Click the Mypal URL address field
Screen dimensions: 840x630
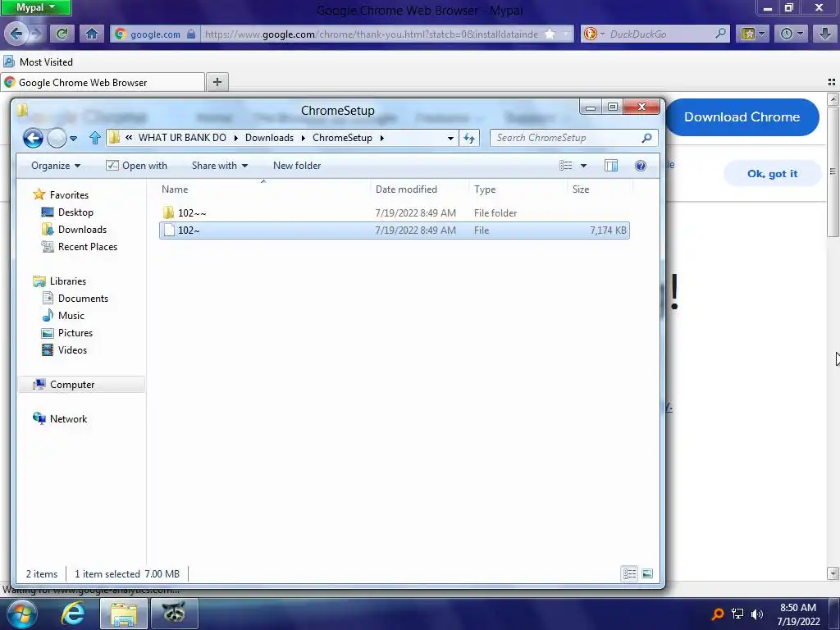371,34
